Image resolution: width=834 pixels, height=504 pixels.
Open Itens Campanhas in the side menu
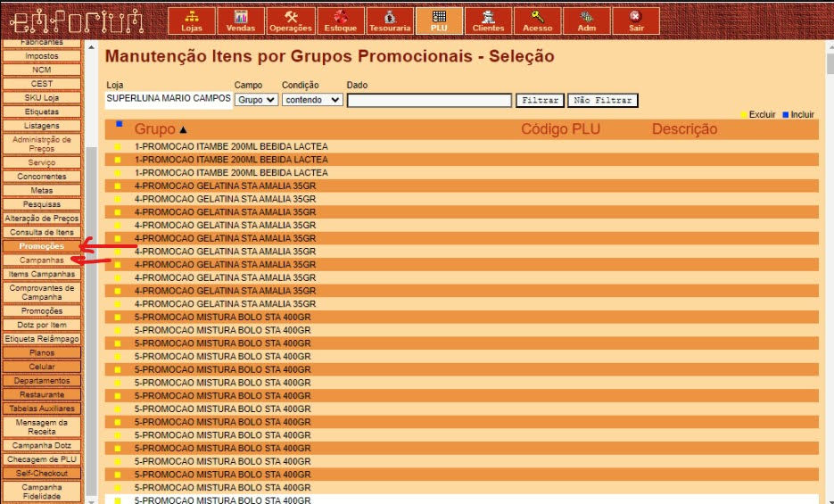pos(42,275)
